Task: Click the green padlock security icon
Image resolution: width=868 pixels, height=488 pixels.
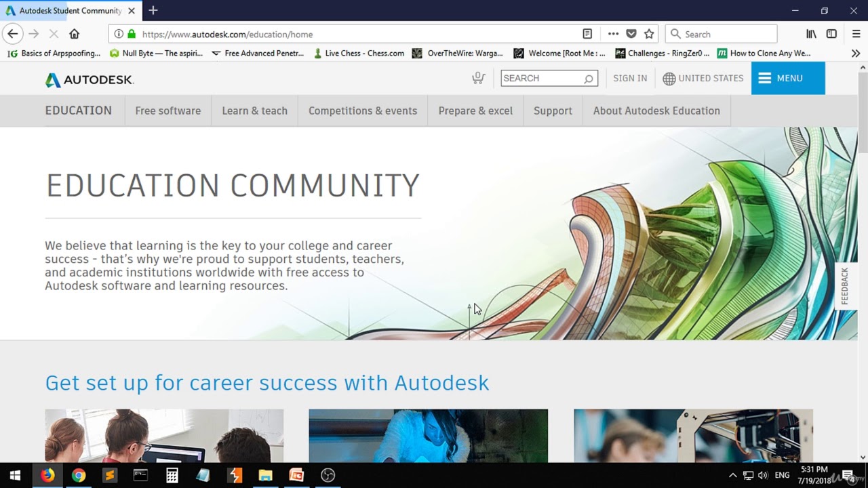Action: tap(132, 34)
